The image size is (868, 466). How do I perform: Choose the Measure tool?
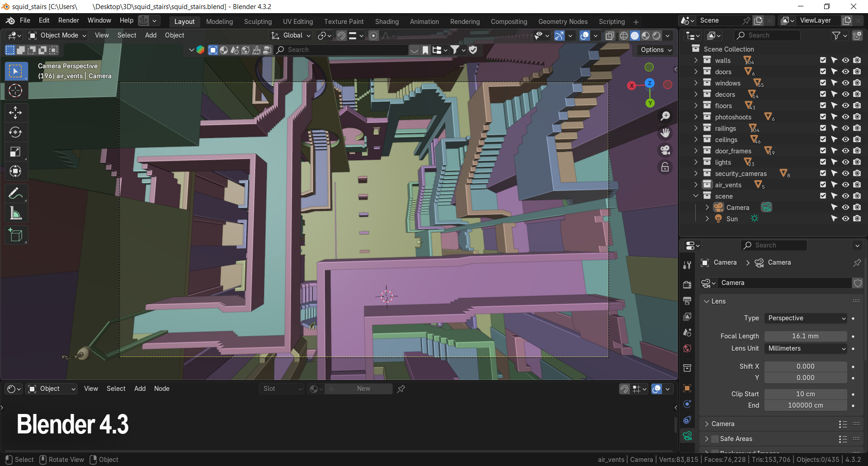pos(16,213)
